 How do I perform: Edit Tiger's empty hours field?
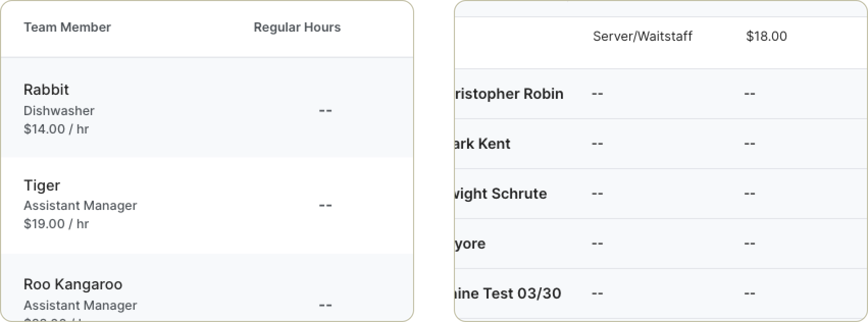(325, 205)
